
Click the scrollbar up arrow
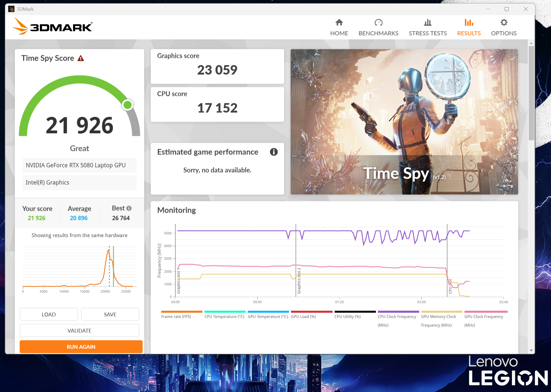(531, 43)
